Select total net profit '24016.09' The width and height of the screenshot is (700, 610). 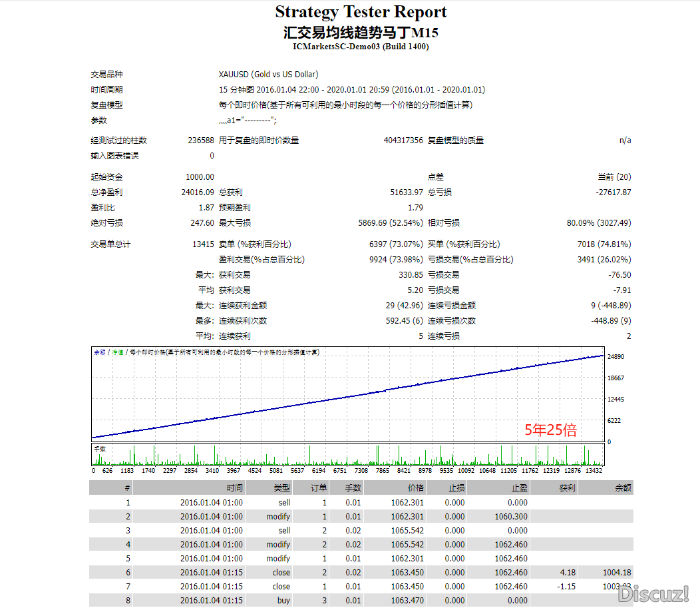point(198,192)
